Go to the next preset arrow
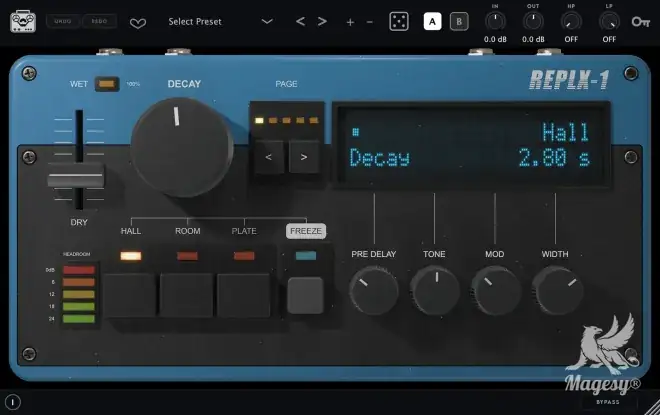The height and width of the screenshot is (415, 660). tap(322, 21)
